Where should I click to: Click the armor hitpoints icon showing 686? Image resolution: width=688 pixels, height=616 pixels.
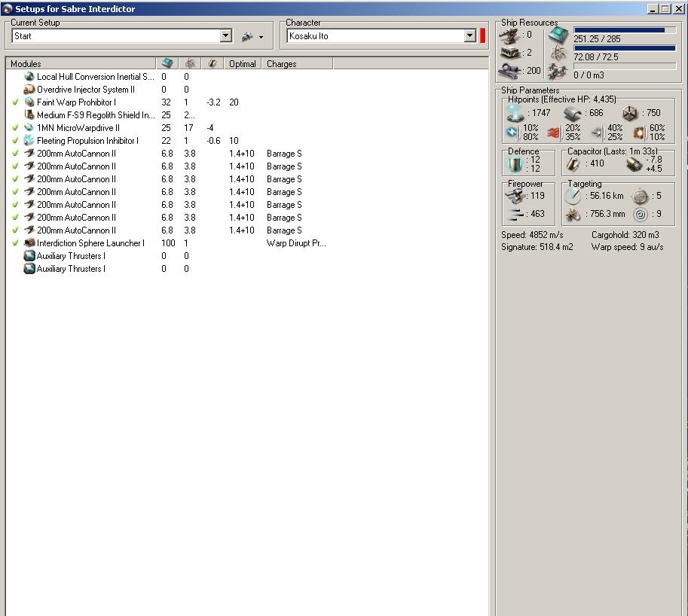coord(572,114)
